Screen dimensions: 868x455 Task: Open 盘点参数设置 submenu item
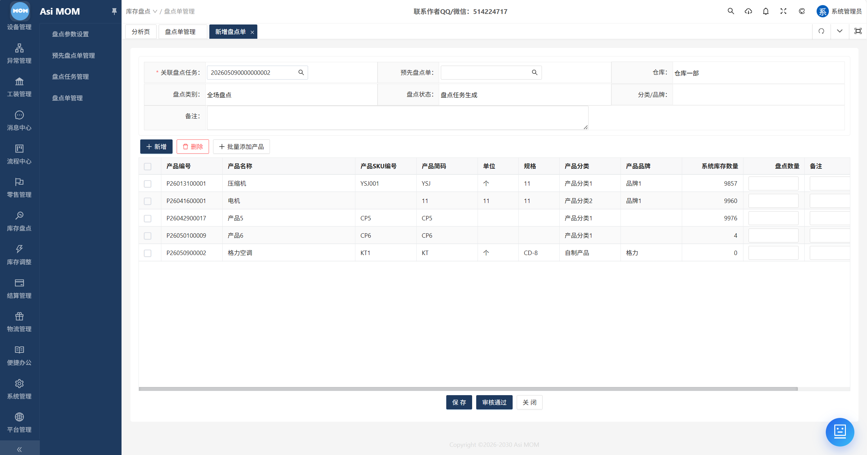70,34
